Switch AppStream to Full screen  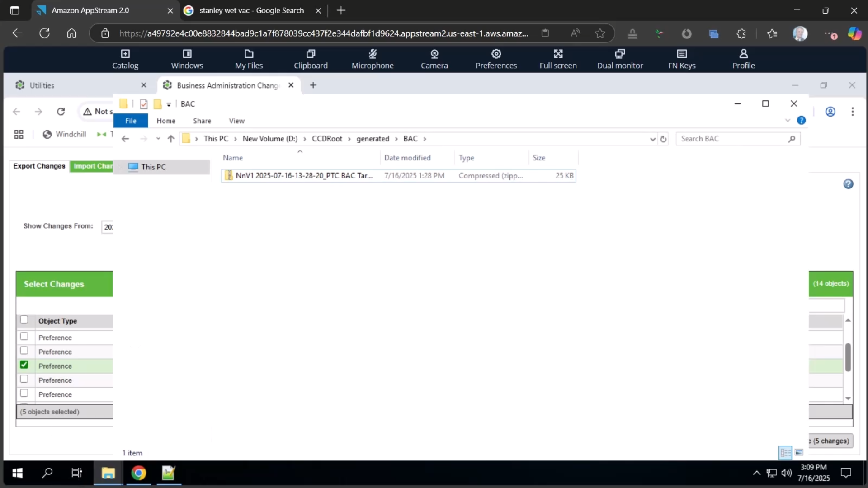(x=558, y=59)
